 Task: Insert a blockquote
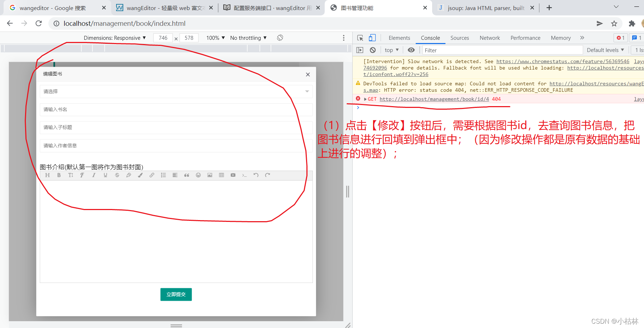pos(186,175)
